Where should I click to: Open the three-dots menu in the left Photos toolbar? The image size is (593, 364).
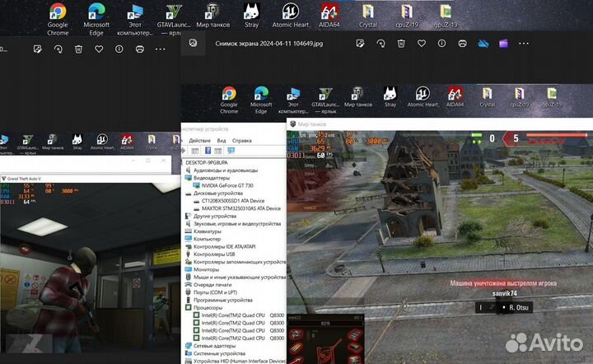pyautogui.click(x=160, y=49)
